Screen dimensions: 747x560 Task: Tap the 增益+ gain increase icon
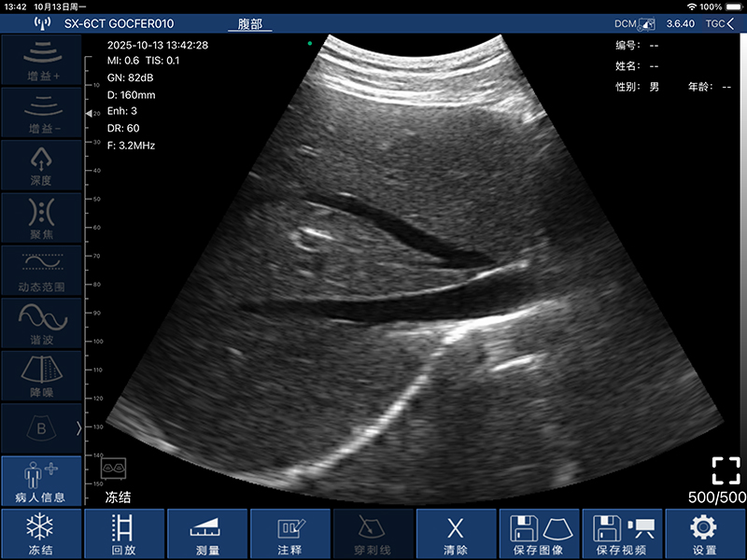click(x=41, y=60)
